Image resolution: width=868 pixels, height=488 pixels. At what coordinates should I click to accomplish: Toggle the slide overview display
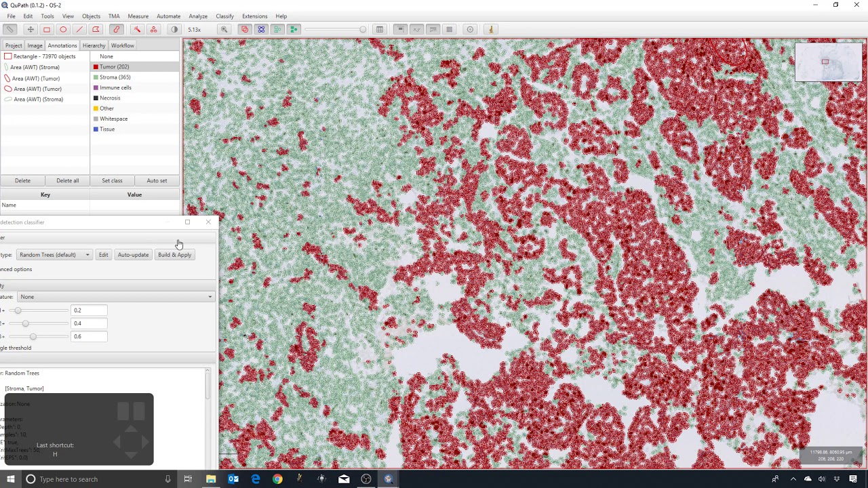[400, 29]
